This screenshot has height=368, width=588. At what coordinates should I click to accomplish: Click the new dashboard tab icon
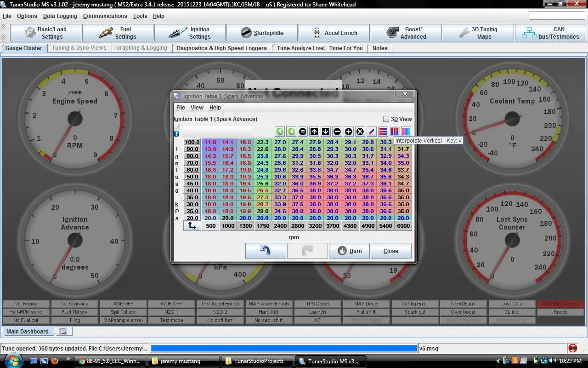[x=63, y=331]
